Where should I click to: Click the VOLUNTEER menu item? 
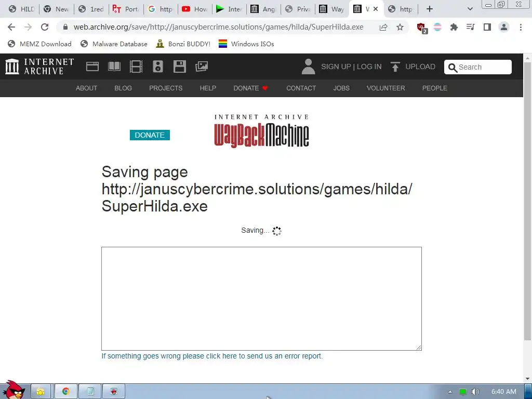point(386,88)
